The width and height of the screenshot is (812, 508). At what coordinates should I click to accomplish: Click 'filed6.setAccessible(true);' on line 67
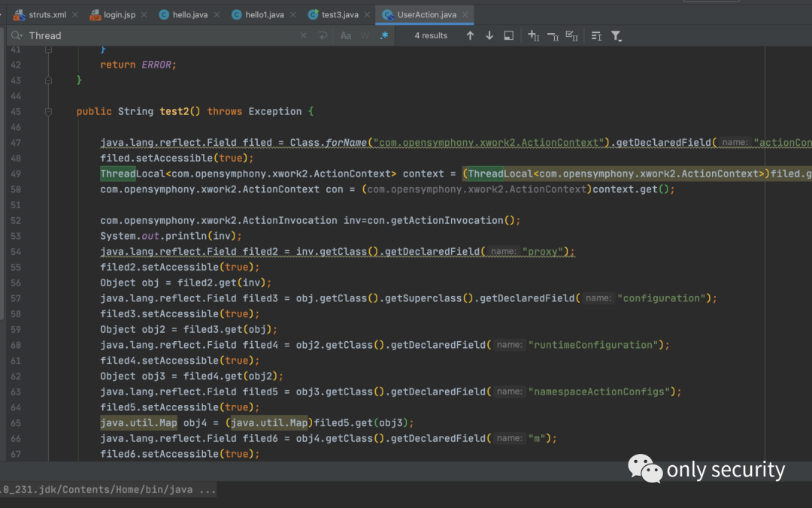pyautogui.click(x=180, y=454)
